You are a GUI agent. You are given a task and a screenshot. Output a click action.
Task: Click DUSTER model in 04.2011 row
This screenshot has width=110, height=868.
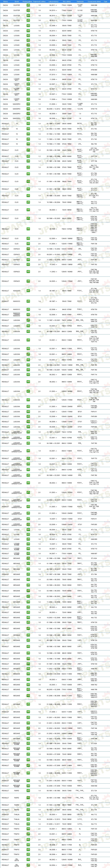pyautogui.click(x=17, y=5)
